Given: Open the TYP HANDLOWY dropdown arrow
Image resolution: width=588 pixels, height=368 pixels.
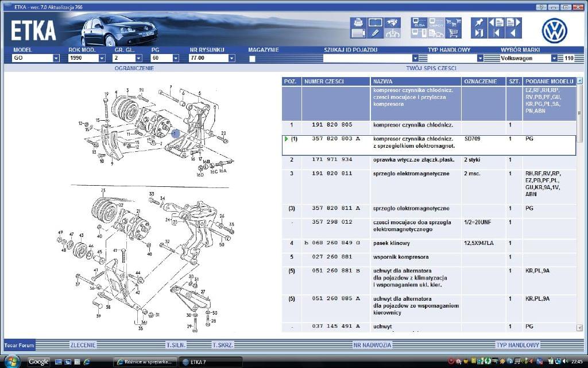Looking at the screenshot, I should [x=480, y=58].
